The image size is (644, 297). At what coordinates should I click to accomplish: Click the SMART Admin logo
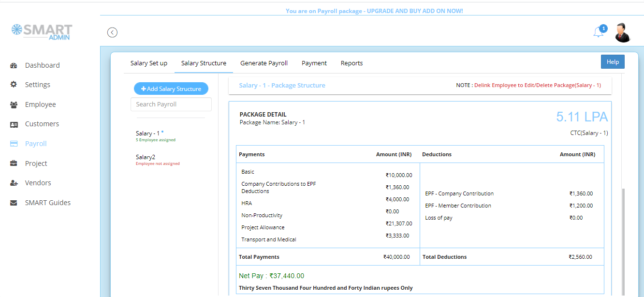coord(41,31)
